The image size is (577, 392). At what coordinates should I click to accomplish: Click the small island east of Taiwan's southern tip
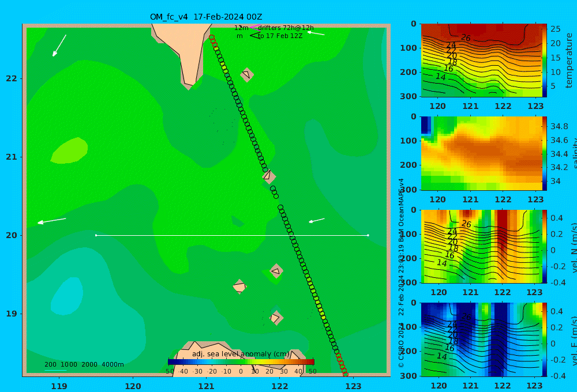(x=247, y=74)
